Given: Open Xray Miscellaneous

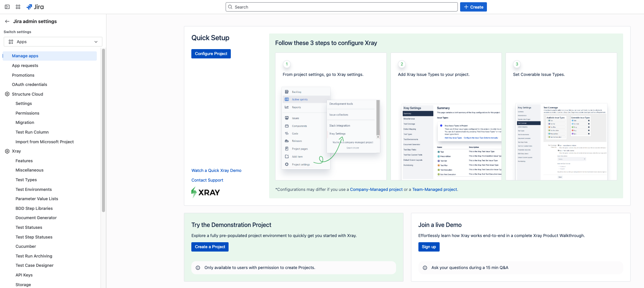Looking at the screenshot, I should click(x=29, y=170).
